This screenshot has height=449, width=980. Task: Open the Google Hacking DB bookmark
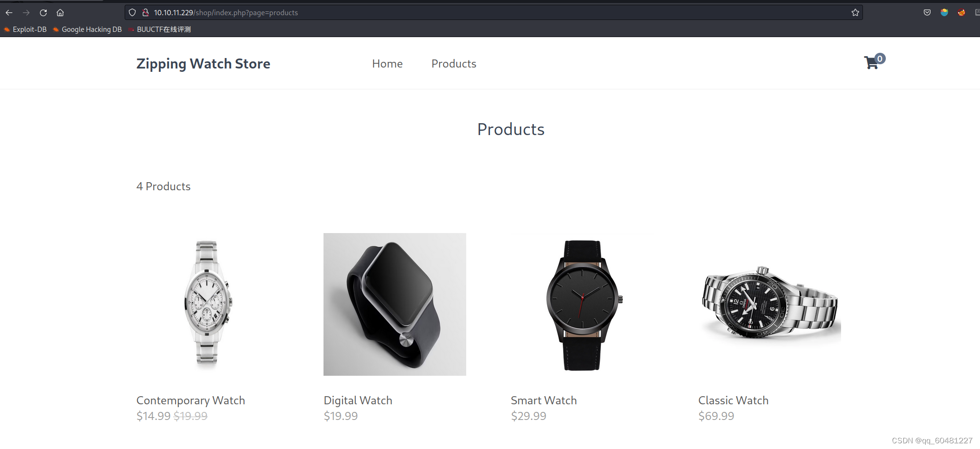(88, 29)
